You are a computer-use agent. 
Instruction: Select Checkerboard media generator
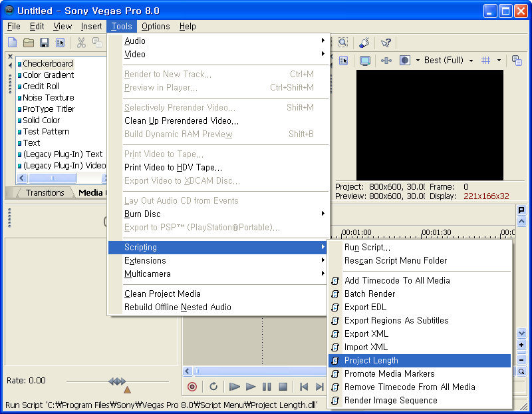[47, 63]
